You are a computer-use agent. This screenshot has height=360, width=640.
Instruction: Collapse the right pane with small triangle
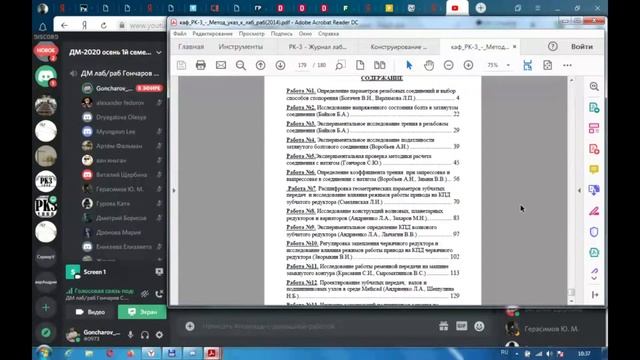tap(579, 190)
